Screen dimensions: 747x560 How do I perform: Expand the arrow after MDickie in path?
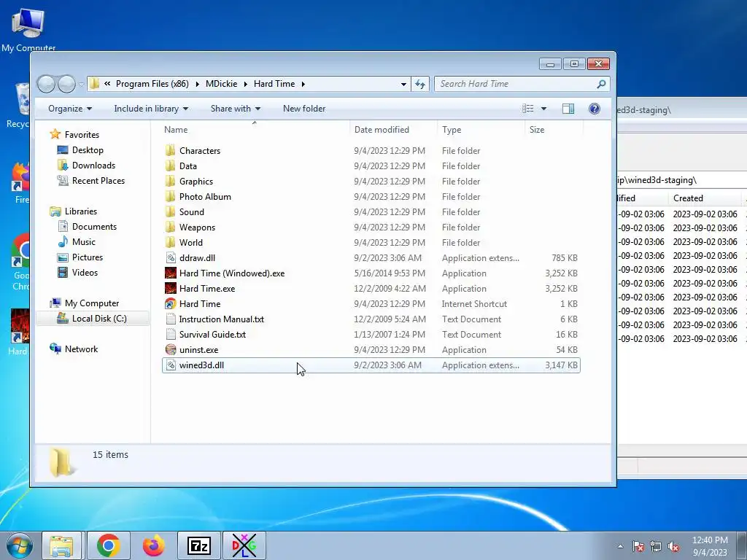click(x=245, y=84)
